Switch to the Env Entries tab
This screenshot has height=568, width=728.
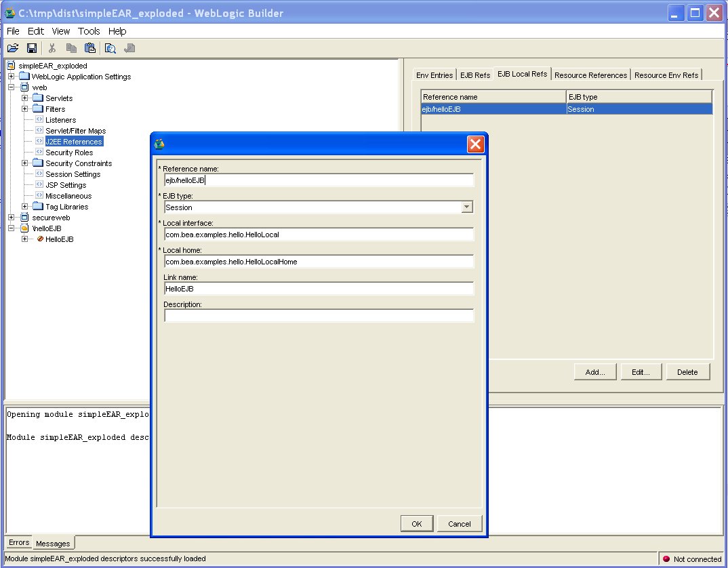pyautogui.click(x=434, y=75)
